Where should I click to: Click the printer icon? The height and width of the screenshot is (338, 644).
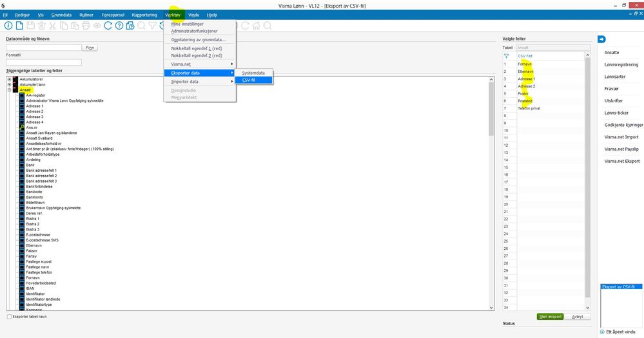[x=86, y=26]
